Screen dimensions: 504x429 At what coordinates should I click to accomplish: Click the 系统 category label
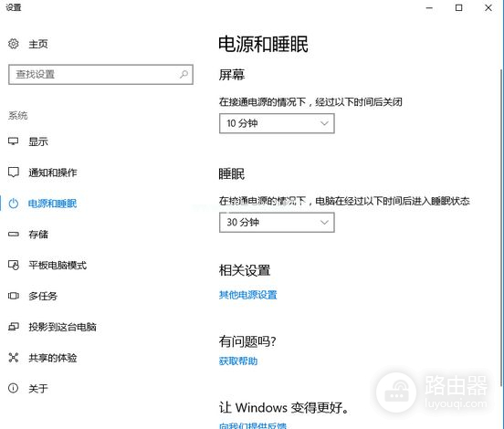(18, 116)
